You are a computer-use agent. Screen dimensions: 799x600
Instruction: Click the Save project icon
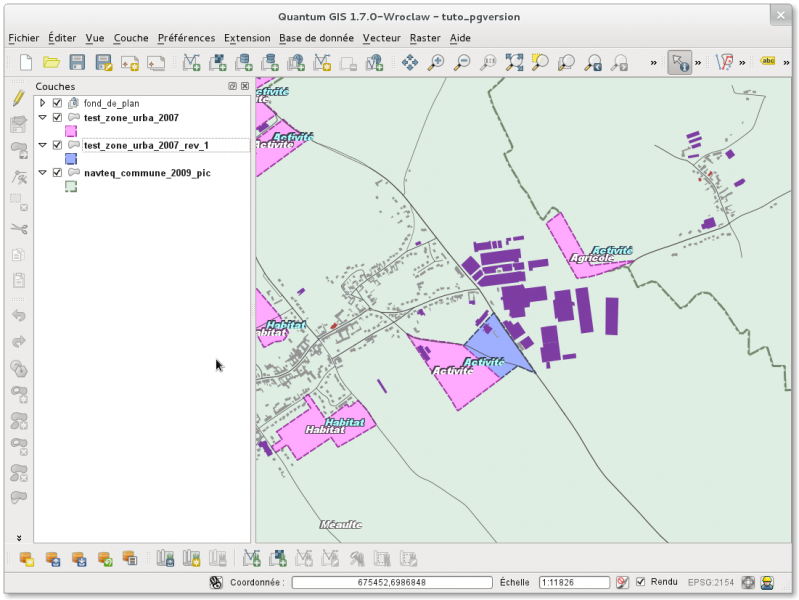(x=77, y=63)
